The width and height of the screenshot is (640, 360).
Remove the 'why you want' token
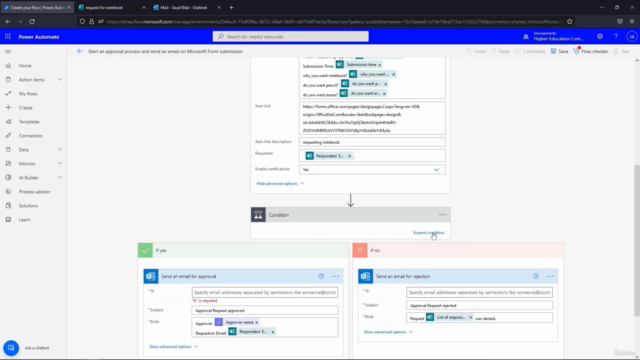[x=393, y=74]
